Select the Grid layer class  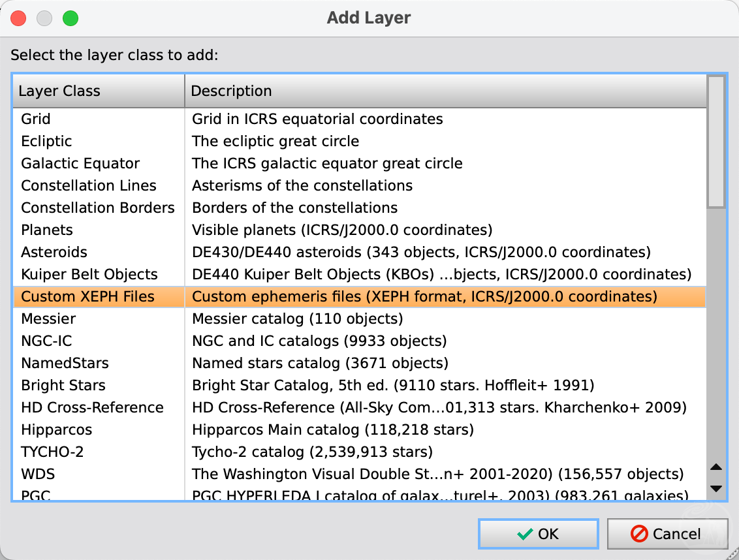pyautogui.click(x=36, y=119)
